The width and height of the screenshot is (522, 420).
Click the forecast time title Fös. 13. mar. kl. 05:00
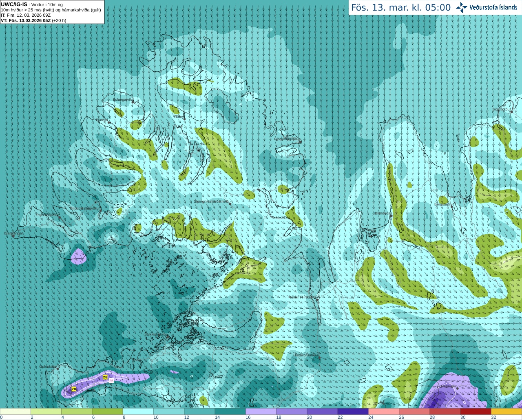point(401,8)
